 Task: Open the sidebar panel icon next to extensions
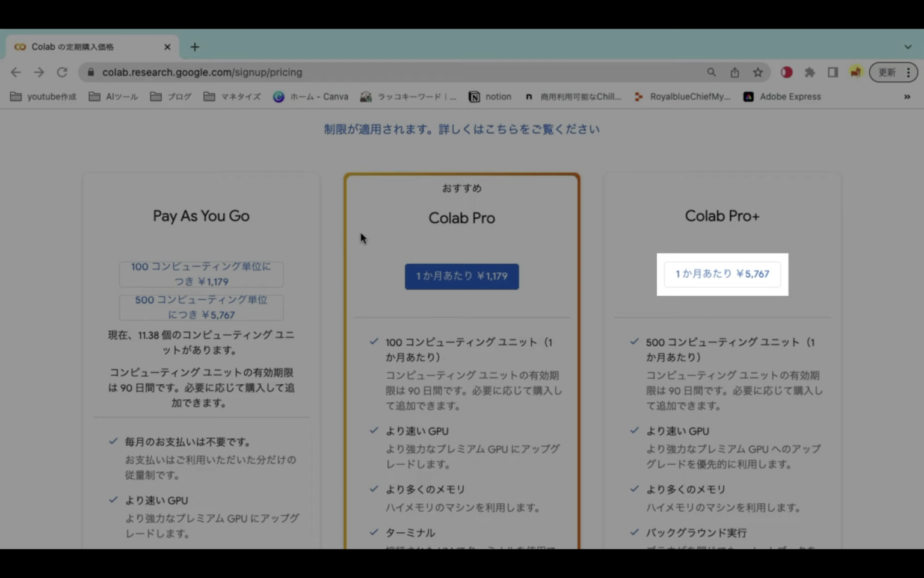click(833, 72)
